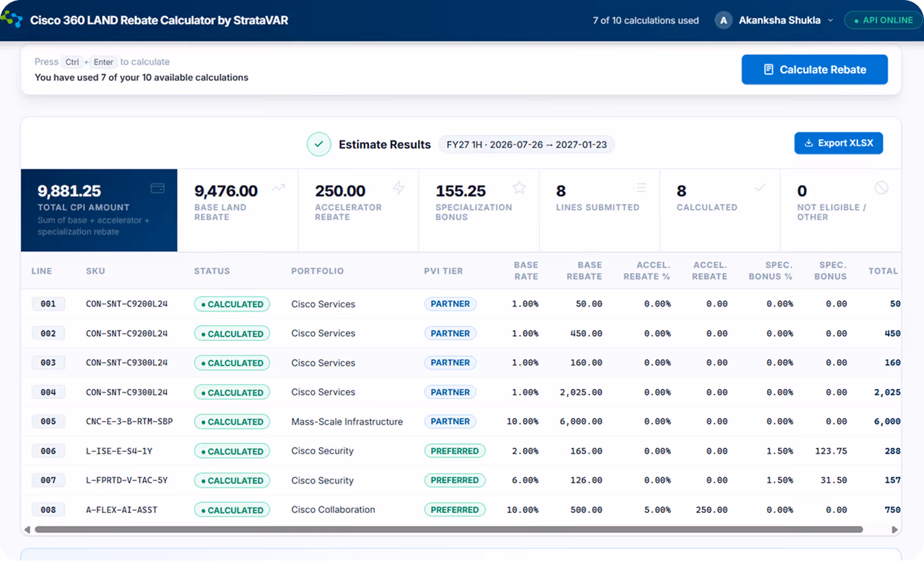924x561 pixels.
Task: Click line number 001 badge
Action: 48,304
